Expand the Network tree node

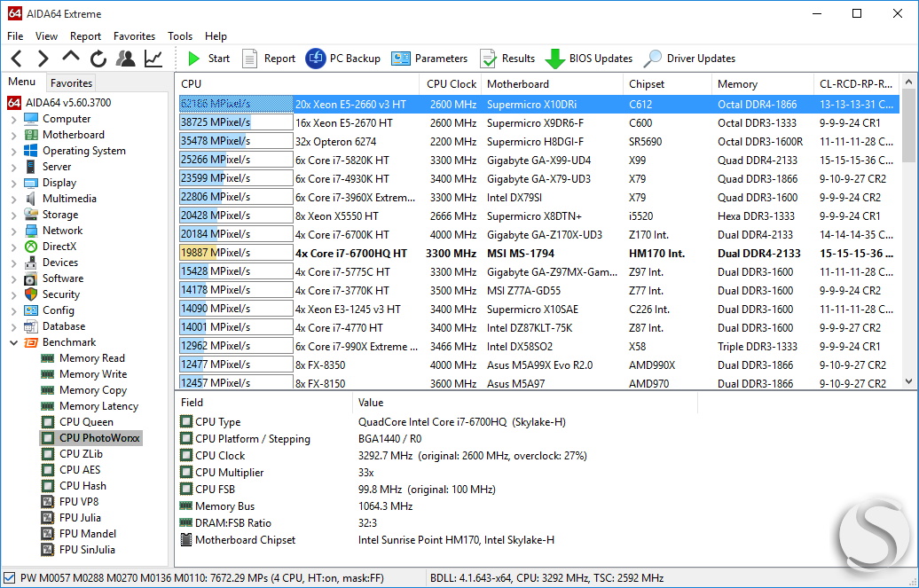click(x=14, y=231)
